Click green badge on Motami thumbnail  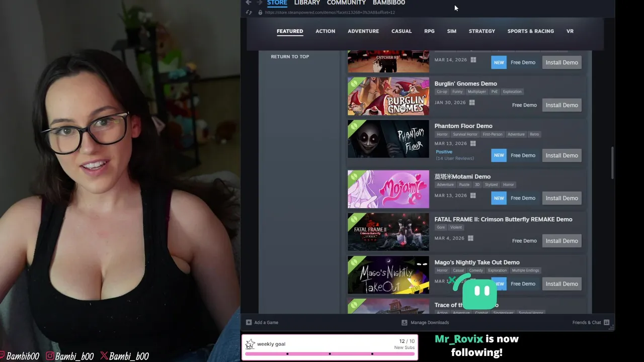[354, 176]
